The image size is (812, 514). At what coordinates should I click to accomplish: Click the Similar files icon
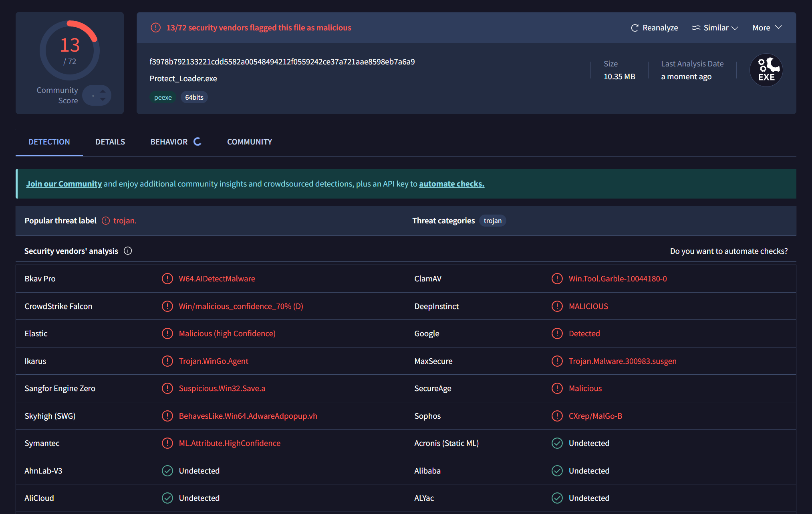[x=696, y=28]
